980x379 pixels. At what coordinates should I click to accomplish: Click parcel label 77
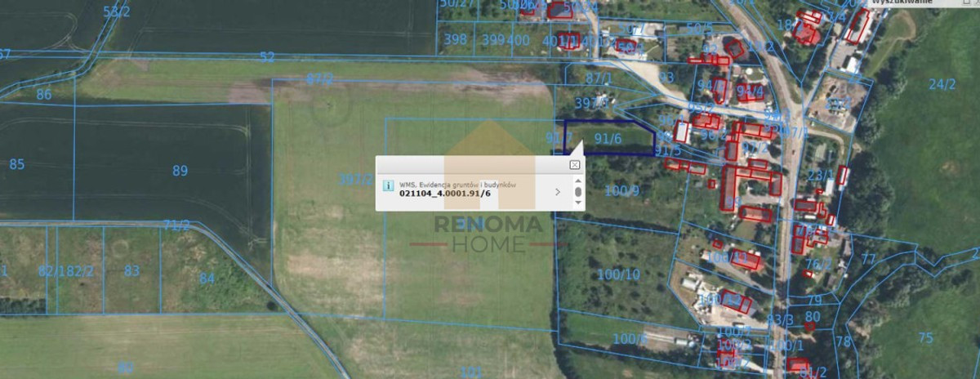tap(868, 258)
